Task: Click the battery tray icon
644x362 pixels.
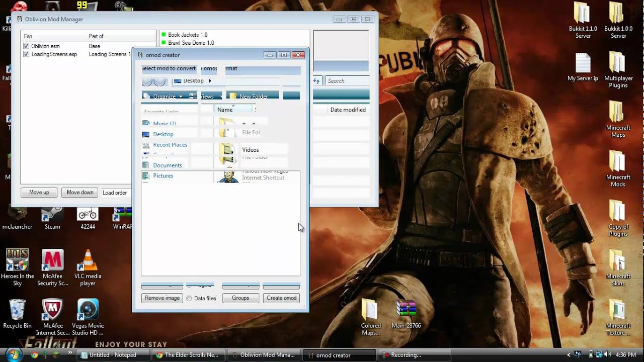Action: click(x=591, y=355)
